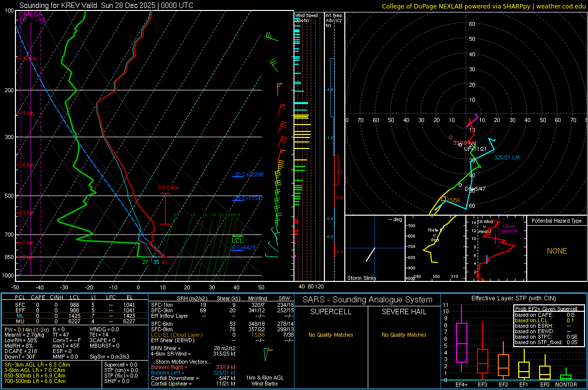Click the Classic Supercell magenta label

tap(509, 229)
